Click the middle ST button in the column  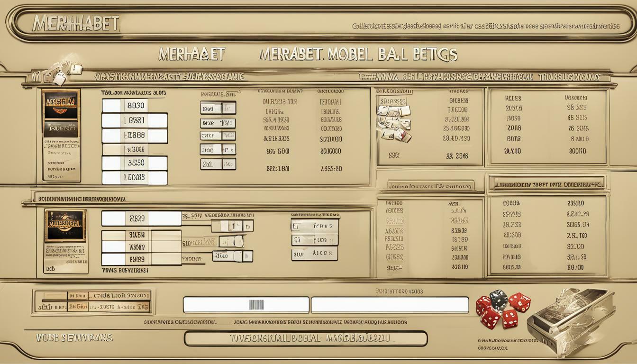(314, 240)
